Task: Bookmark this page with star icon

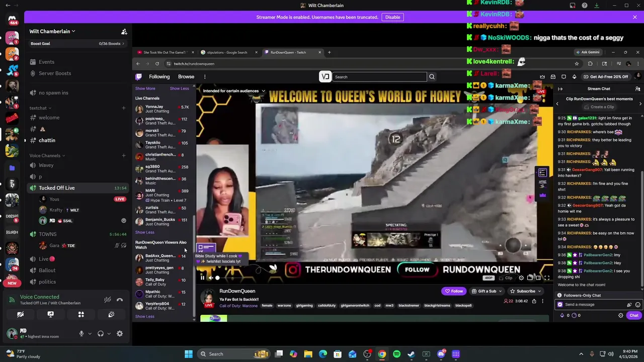Action: tap(577, 64)
